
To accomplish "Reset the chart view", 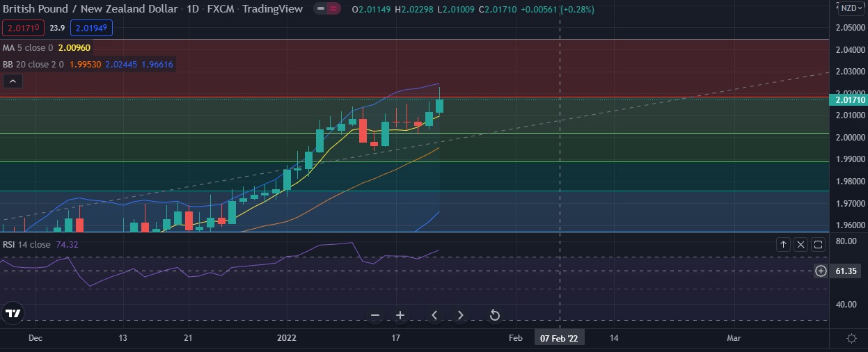I will tap(494, 315).
